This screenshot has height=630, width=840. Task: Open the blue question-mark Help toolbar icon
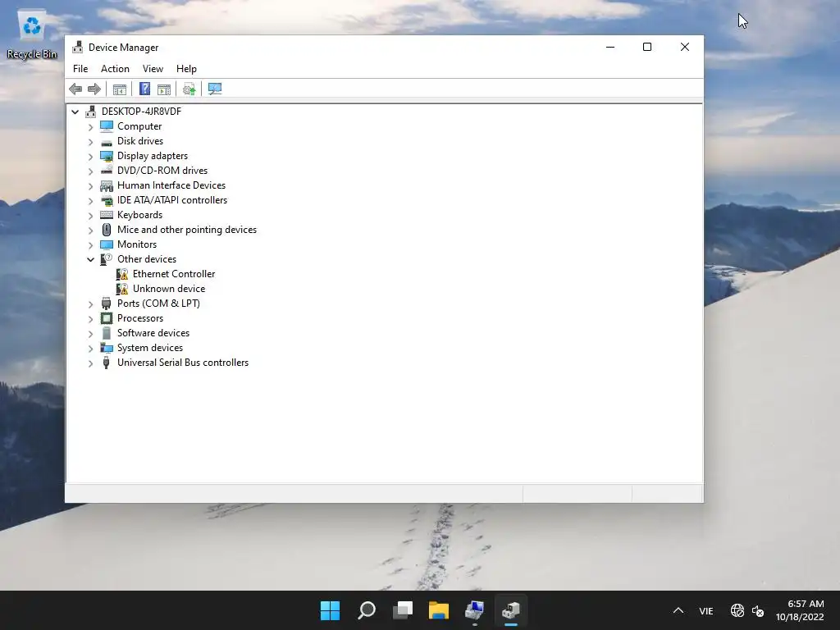tap(144, 89)
